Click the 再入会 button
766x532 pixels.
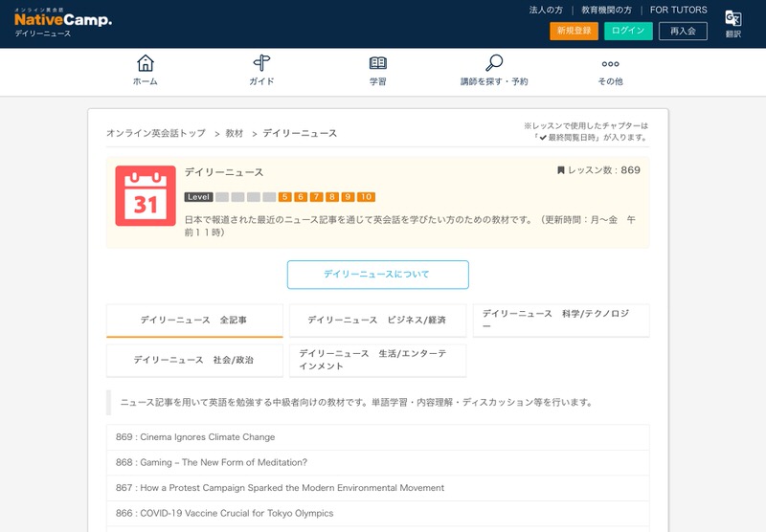point(683,31)
